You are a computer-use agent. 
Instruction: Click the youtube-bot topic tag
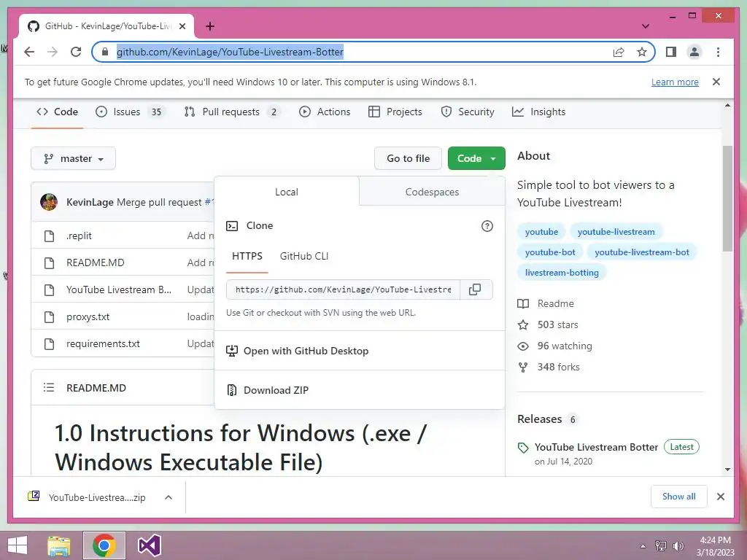(550, 252)
